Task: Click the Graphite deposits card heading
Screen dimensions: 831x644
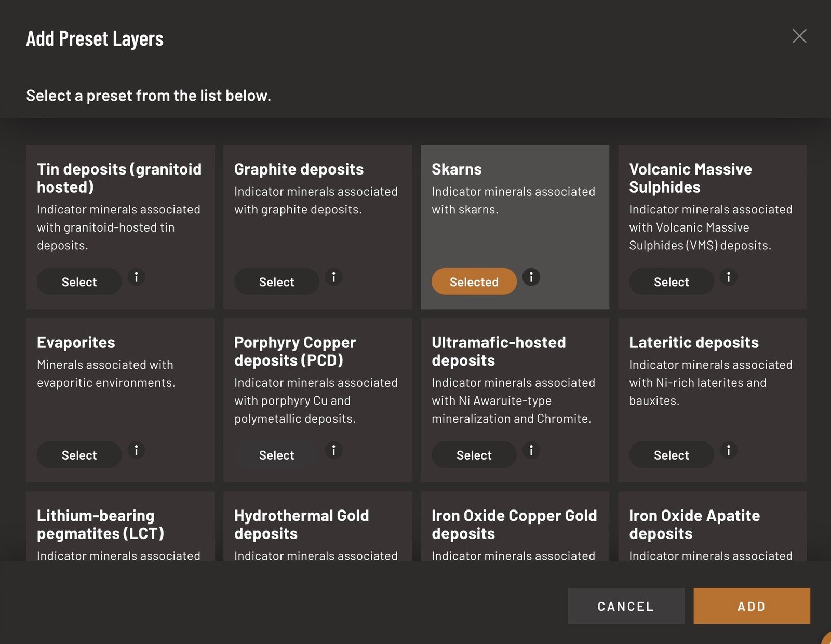Action: click(299, 169)
